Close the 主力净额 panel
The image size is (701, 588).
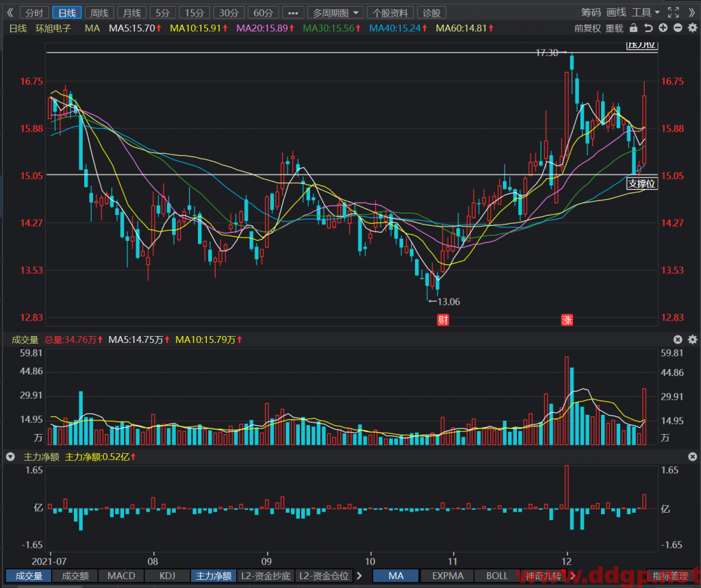(x=693, y=457)
